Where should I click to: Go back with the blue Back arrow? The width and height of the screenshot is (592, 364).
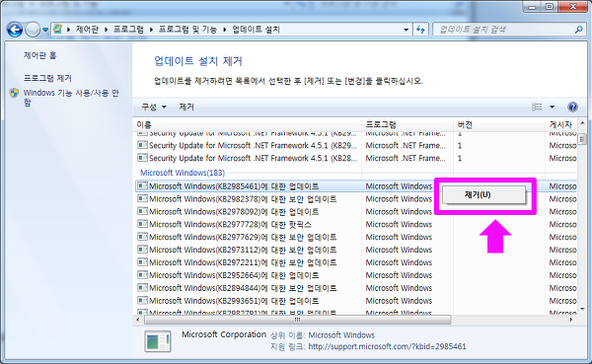(x=15, y=30)
